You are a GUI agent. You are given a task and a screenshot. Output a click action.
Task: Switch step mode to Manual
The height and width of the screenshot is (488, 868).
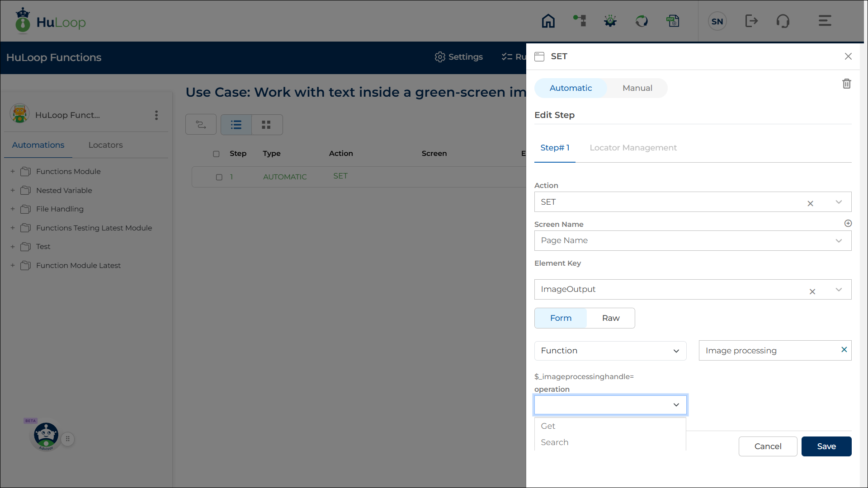637,88
